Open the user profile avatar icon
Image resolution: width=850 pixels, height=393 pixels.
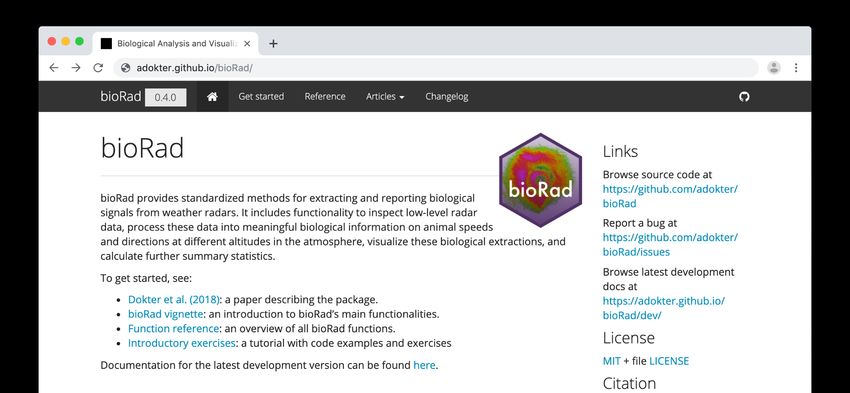(x=774, y=68)
